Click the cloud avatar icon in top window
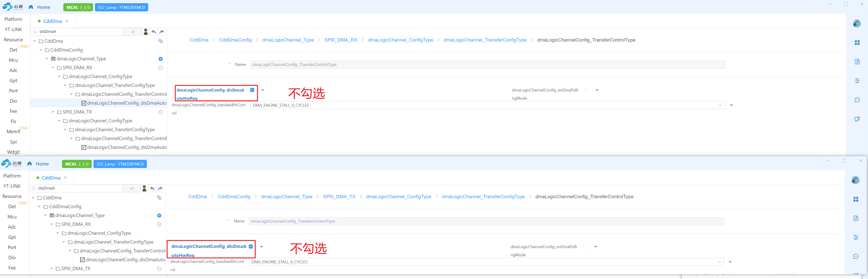The width and height of the screenshot is (868, 279). (x=857, y=23)
